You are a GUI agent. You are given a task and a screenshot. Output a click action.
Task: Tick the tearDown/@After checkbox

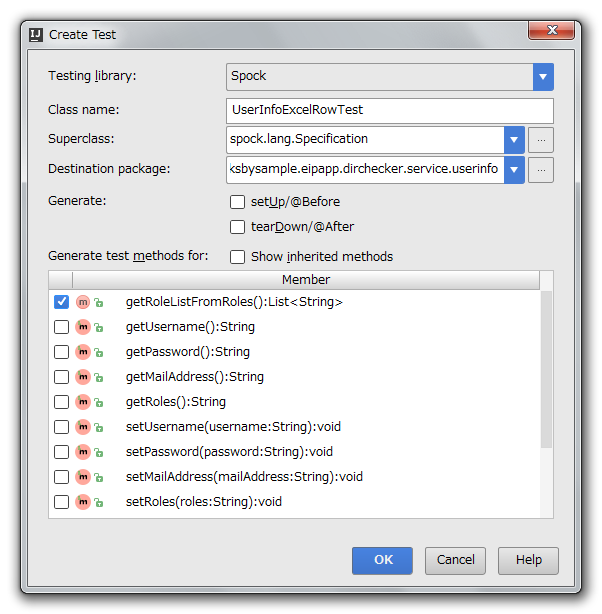pos(237,227)
